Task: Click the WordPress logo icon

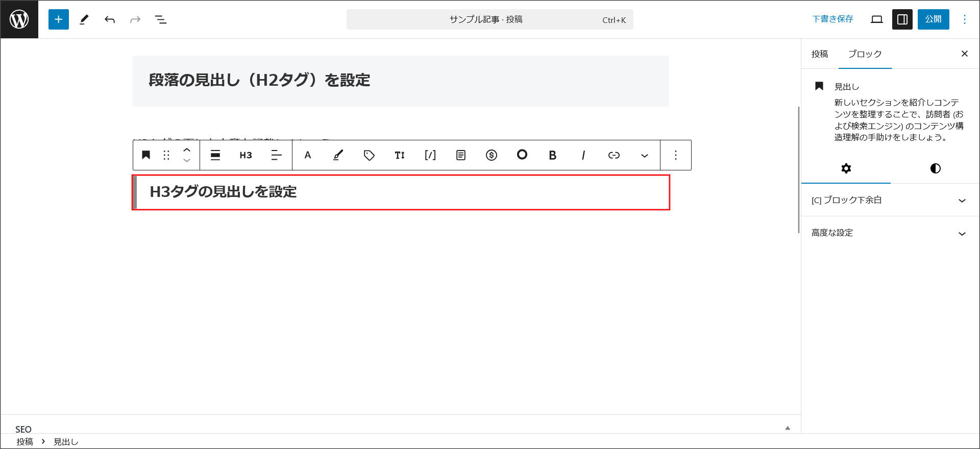Action: (x=19, y=19)
